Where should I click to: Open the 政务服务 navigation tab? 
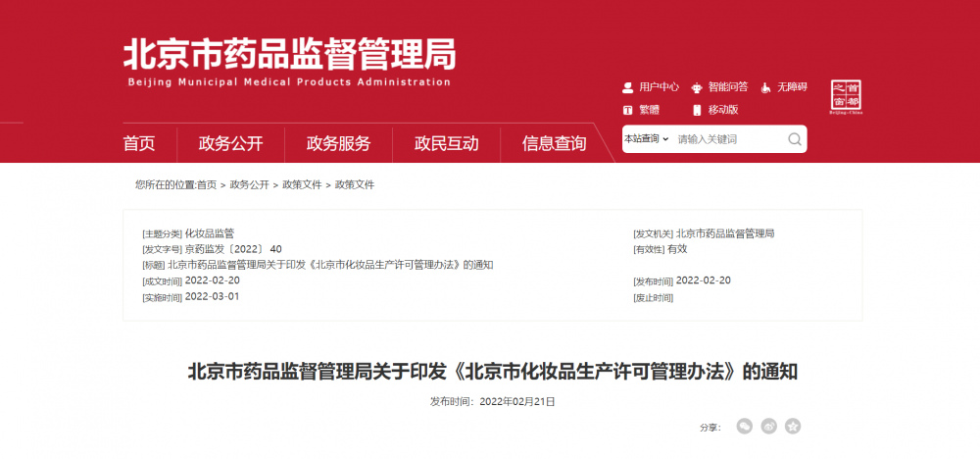[x=338, y=144]
